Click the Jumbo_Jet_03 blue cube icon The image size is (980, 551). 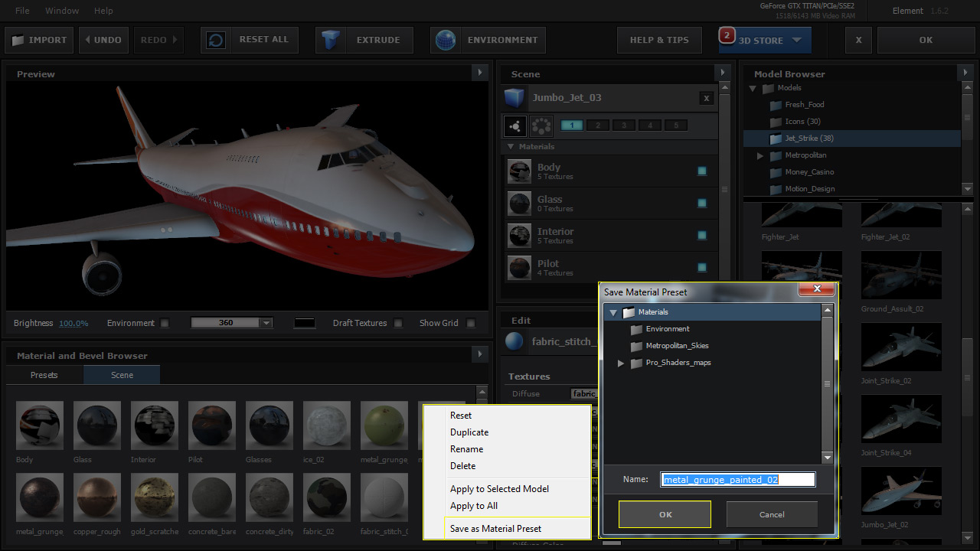(514, 98)
